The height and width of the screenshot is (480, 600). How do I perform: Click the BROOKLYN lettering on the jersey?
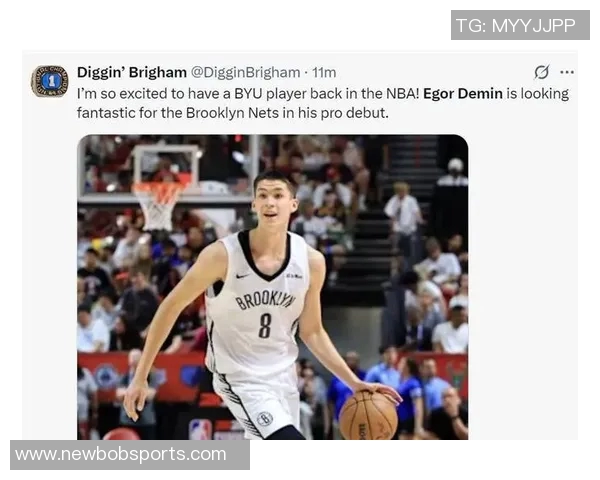pos(266,299)
